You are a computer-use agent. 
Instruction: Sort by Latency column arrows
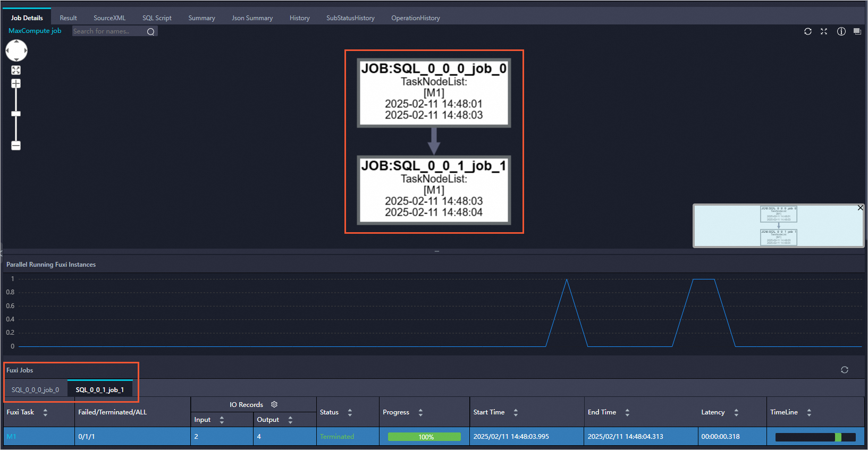click(x=736, y=412)
